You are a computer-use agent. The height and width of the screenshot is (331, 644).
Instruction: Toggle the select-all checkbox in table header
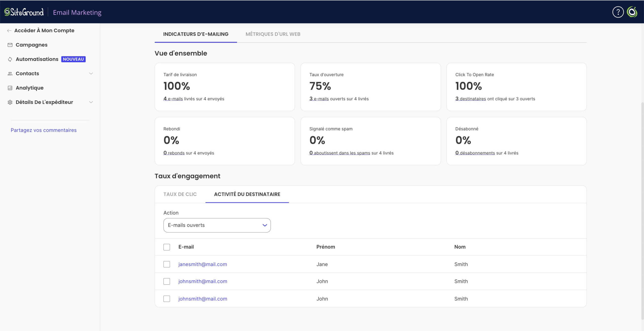coord(167,247)
